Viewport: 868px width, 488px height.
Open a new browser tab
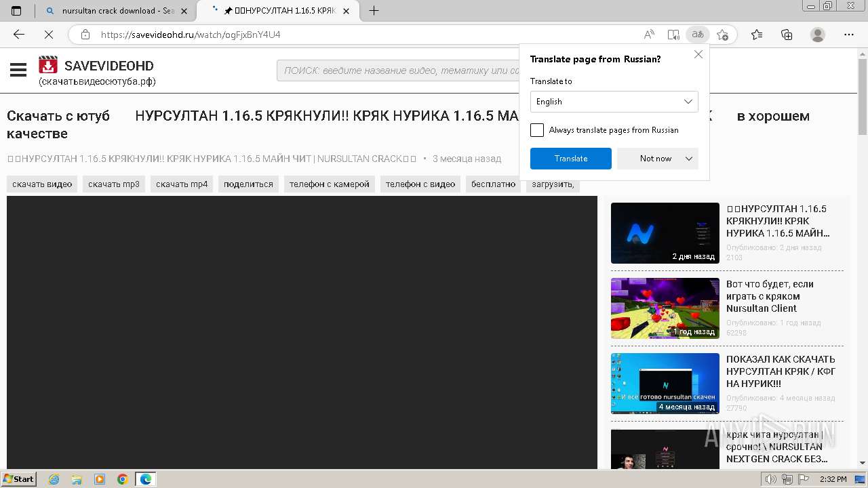pos(374,10)
